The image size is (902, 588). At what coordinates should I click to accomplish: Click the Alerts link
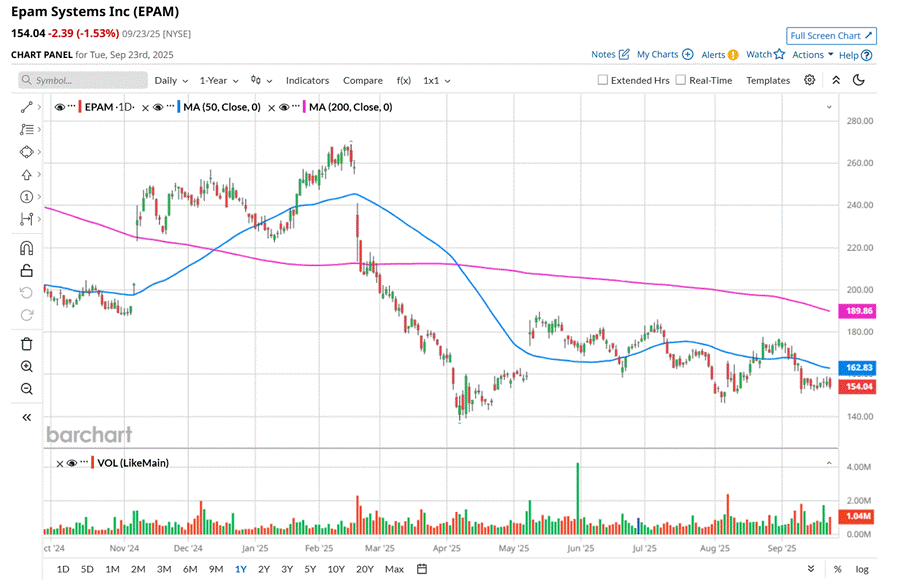[x=713, y=55]
